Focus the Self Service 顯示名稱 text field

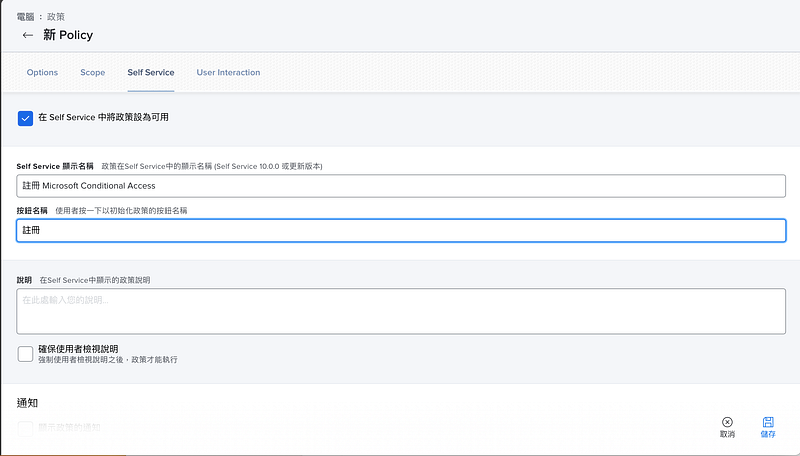(400, 185)
